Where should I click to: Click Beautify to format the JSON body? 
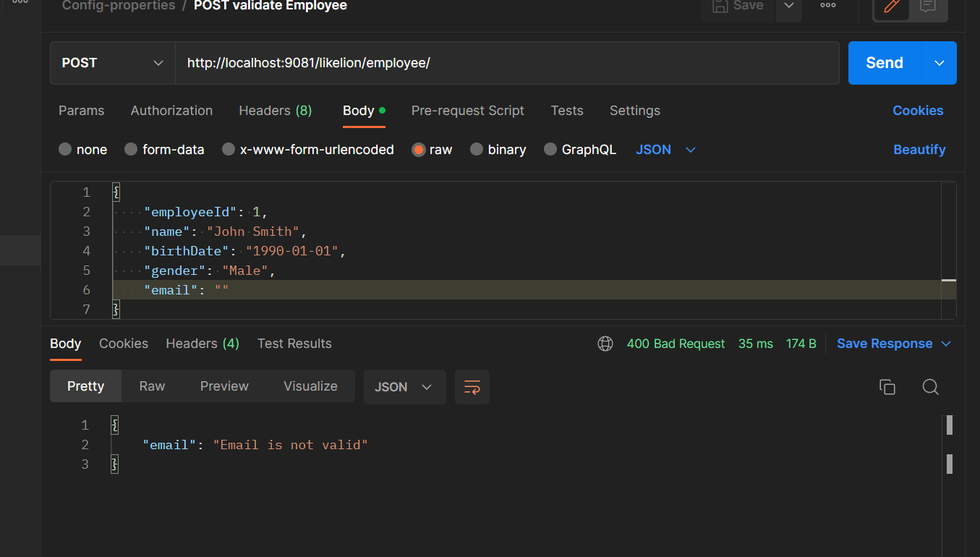coord(919,149)
